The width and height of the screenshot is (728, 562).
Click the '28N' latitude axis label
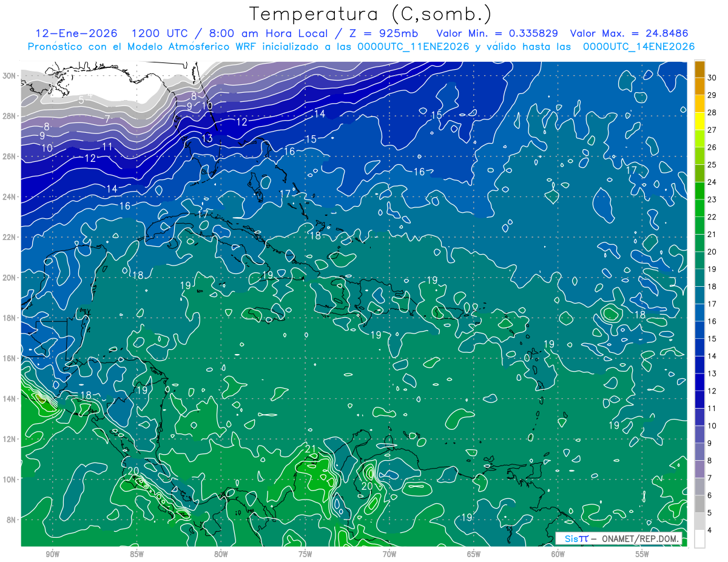(x=8, y=116)
